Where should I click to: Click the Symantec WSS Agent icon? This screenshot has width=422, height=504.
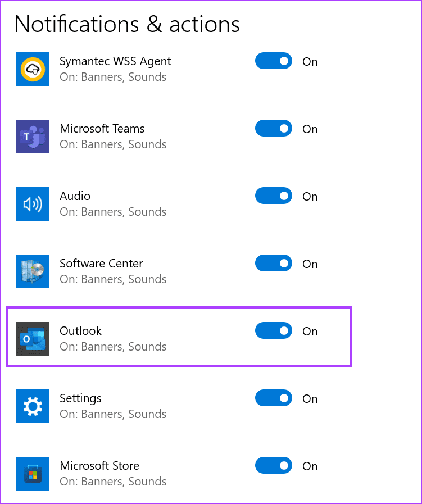[33, 69]
